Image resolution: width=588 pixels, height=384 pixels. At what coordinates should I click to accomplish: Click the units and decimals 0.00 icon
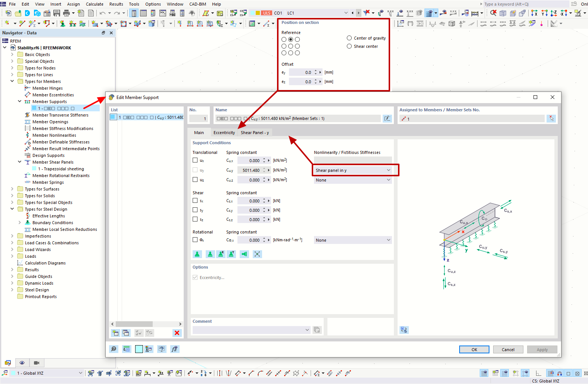(x=127, y=349)
